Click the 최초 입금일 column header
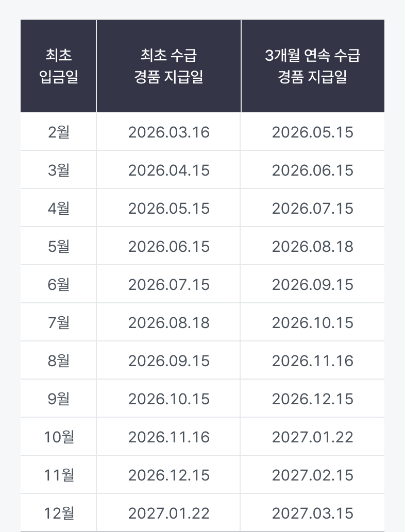 pos(58,66)
